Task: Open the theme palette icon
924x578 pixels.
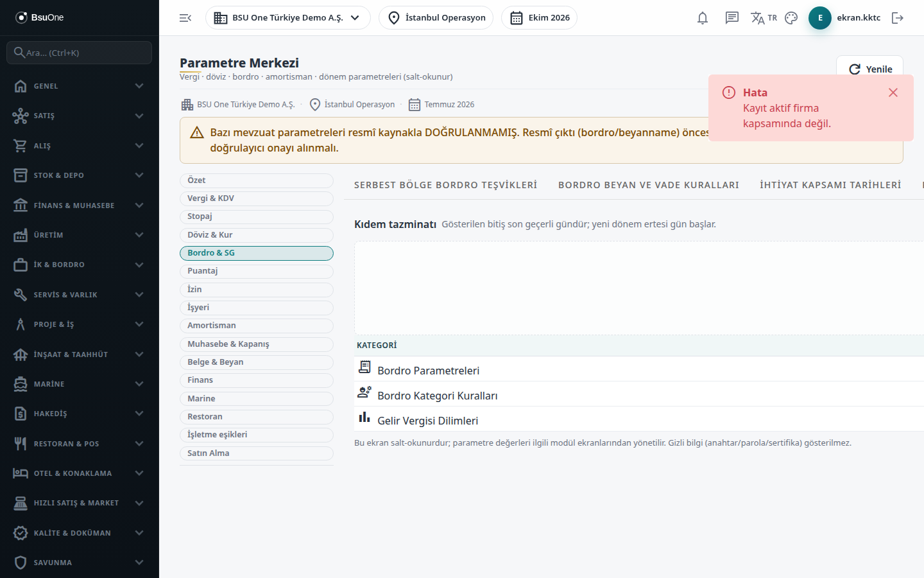Action: (791, 18)
